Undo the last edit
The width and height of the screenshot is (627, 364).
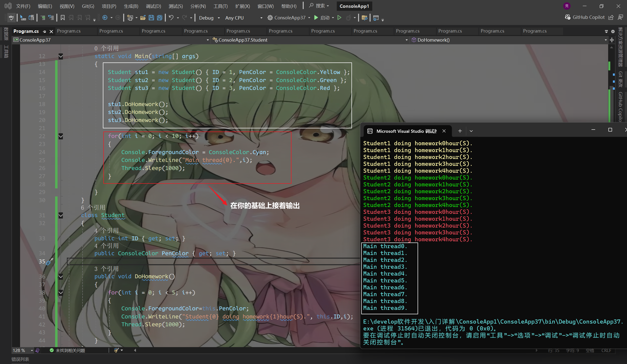tap(171, 18)
